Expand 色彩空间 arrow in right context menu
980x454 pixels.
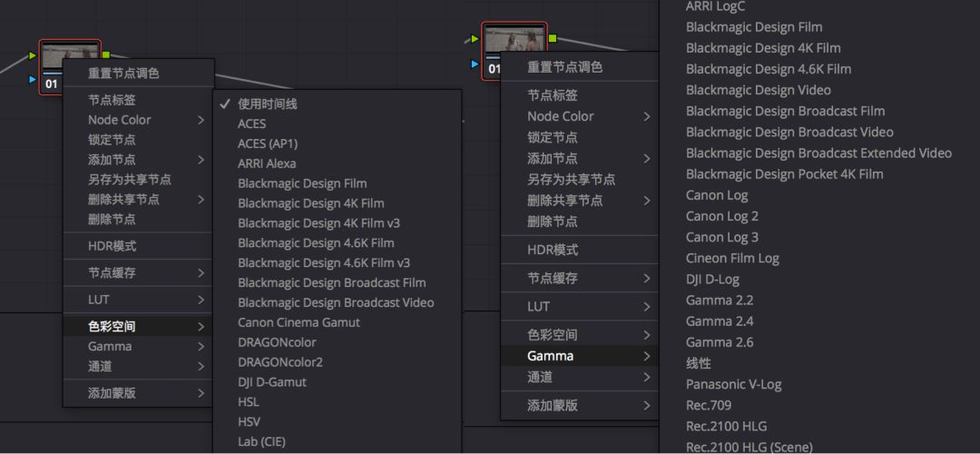[647, 336]
